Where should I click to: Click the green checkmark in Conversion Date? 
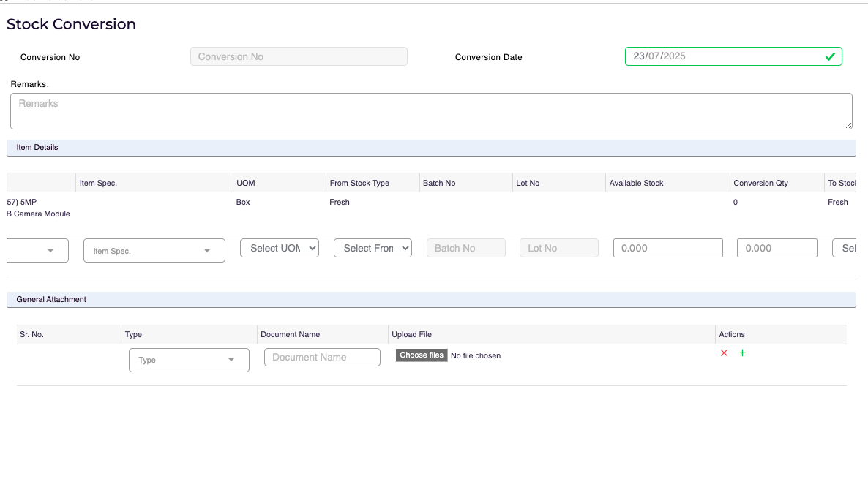pyautogui.click(x=830, y=56)
